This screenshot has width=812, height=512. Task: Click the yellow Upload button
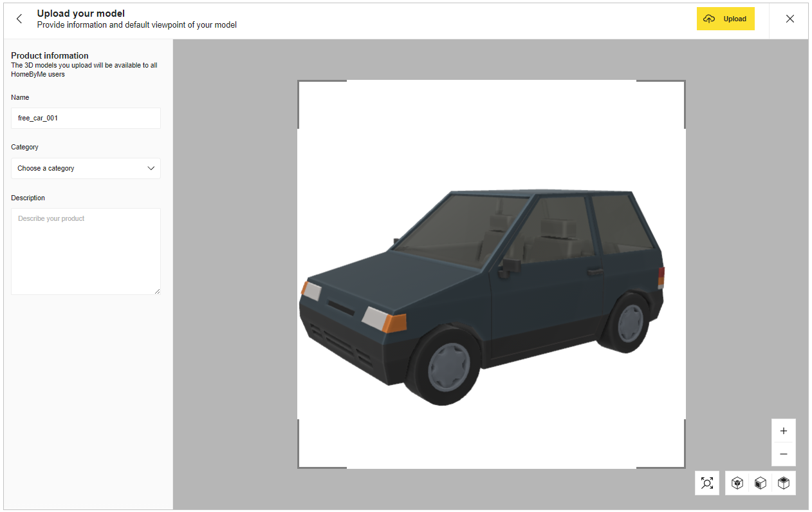pos(726,19)
